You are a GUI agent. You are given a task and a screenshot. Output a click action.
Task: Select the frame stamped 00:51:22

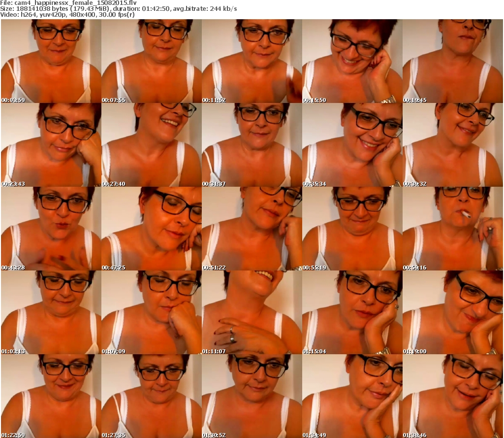click(252, 229)
